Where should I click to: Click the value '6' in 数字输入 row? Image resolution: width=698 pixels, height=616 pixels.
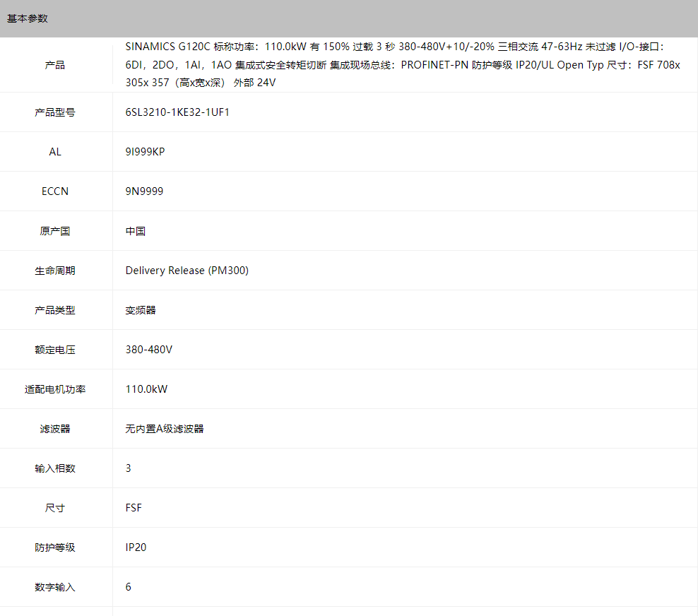tap(128, 587)
